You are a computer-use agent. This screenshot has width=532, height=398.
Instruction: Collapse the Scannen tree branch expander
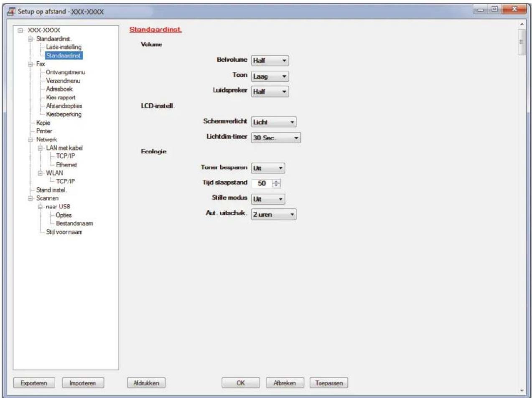(31, 198)
